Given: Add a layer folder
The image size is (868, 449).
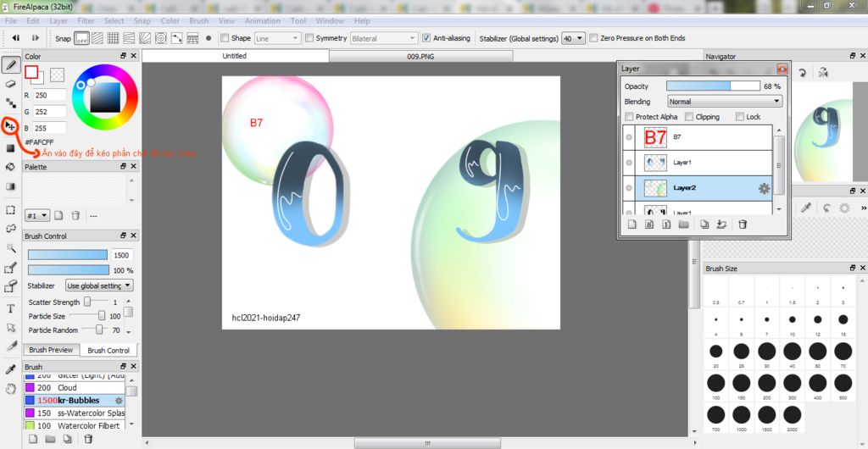Looking at the screenshot, I should point(684,224).
